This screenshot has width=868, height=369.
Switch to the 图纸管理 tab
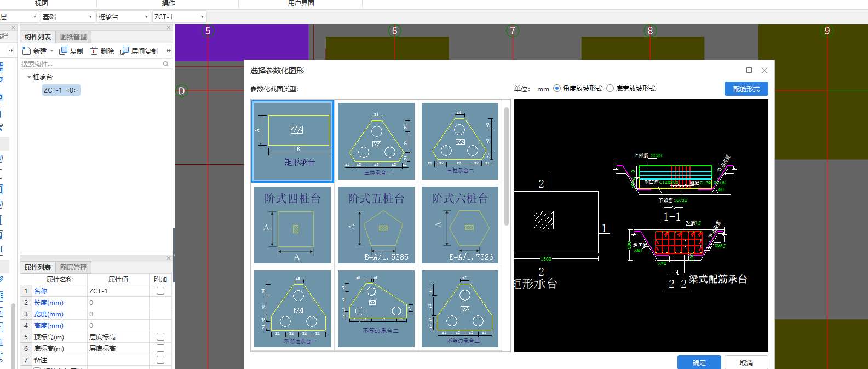pyautogui.click(x=73, y=37)
